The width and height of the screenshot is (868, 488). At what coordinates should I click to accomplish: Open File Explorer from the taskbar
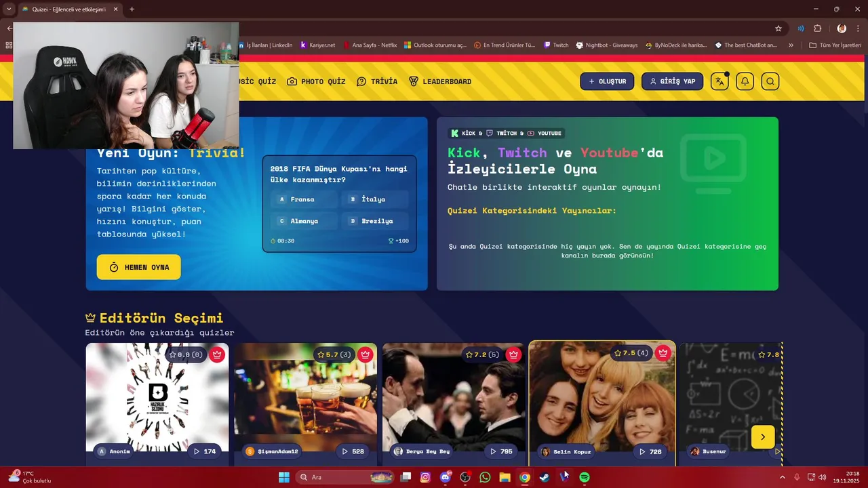(505, 477)
